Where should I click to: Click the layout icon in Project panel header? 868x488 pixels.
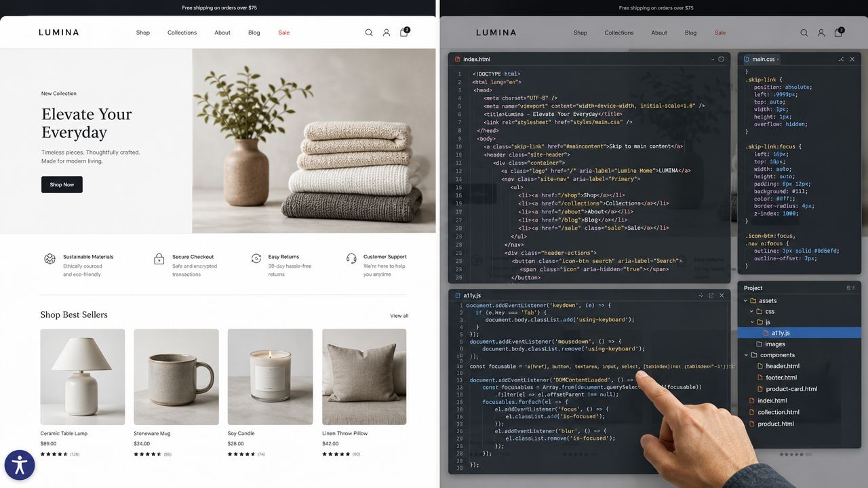point(850,288)
